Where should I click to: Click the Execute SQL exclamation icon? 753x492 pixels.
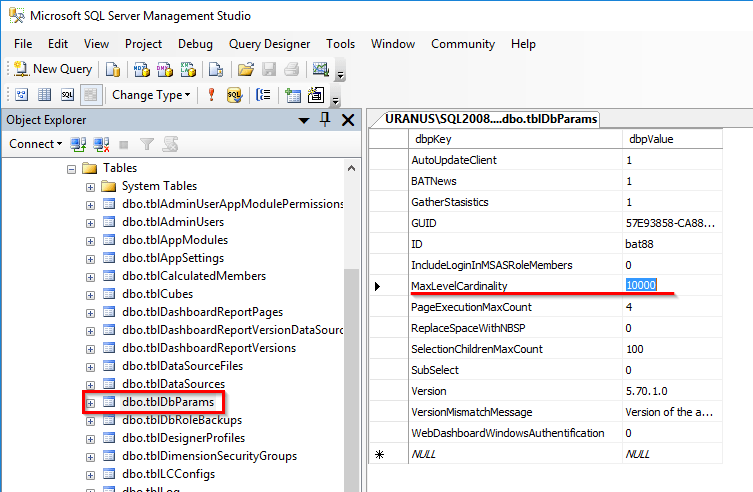pyautogui.click(x=211, y=95)
